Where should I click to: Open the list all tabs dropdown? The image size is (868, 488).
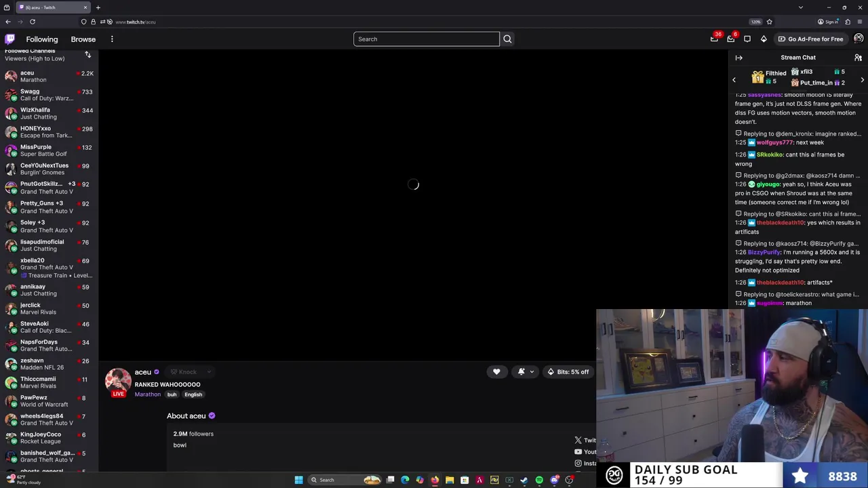coord(801,7)
